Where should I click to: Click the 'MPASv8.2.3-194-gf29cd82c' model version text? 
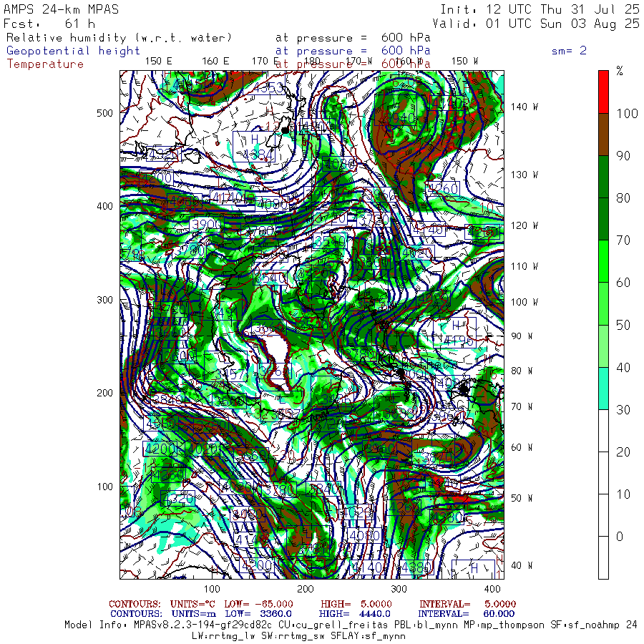(x=203, y=625)
